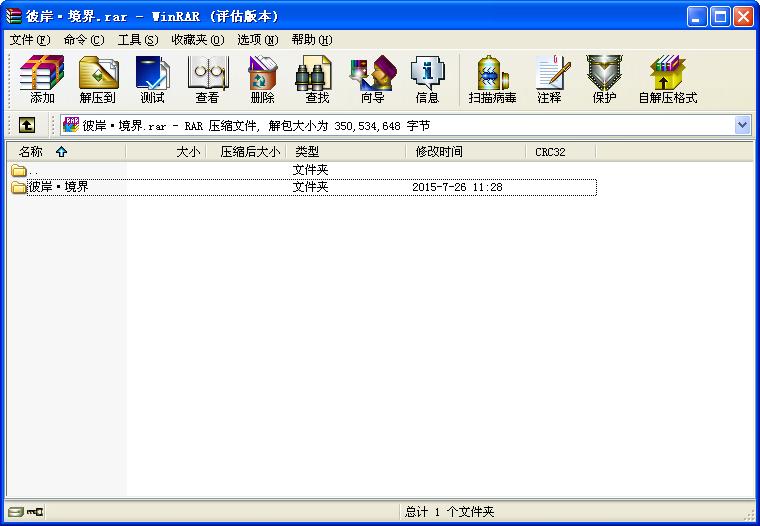Open the 选项(N) menu
Viewport: 760px width, 526px height.
258,40
